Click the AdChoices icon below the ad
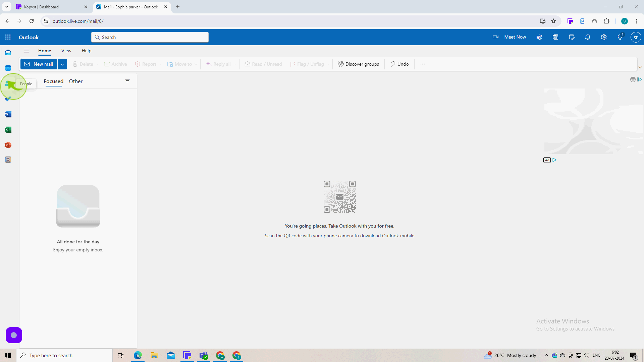The image size is (644, 362). click(x=554, y=160)
